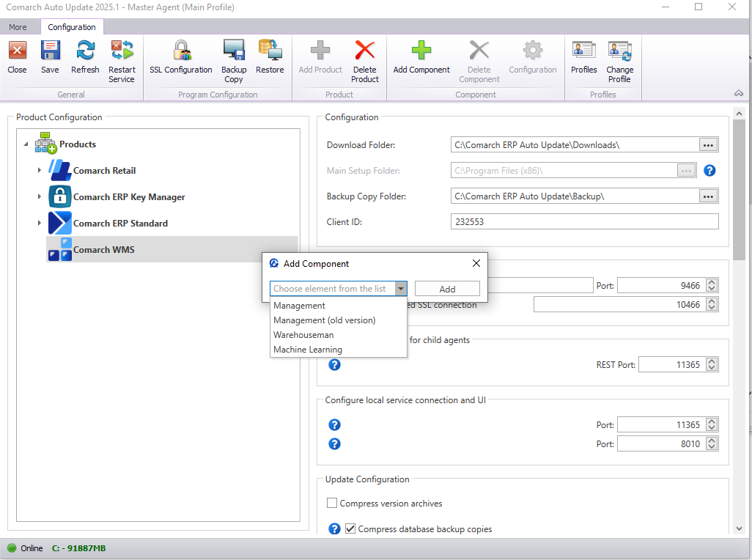Image resolution: width=752 pixels, height=560 pixels.
Task: Click the Products root tree icon
Action: [46, 143]
